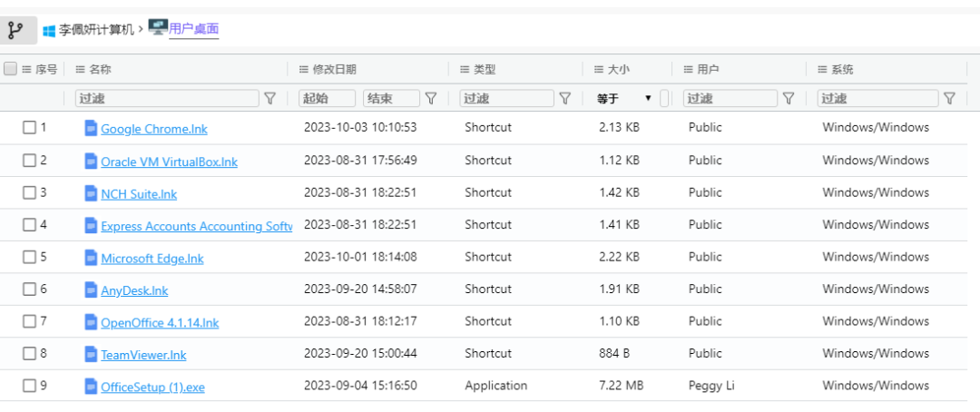Go to 李佩妍计算机 breadcrumb
The height and width of the screenshot is (412, 980).
coord(96,30)
